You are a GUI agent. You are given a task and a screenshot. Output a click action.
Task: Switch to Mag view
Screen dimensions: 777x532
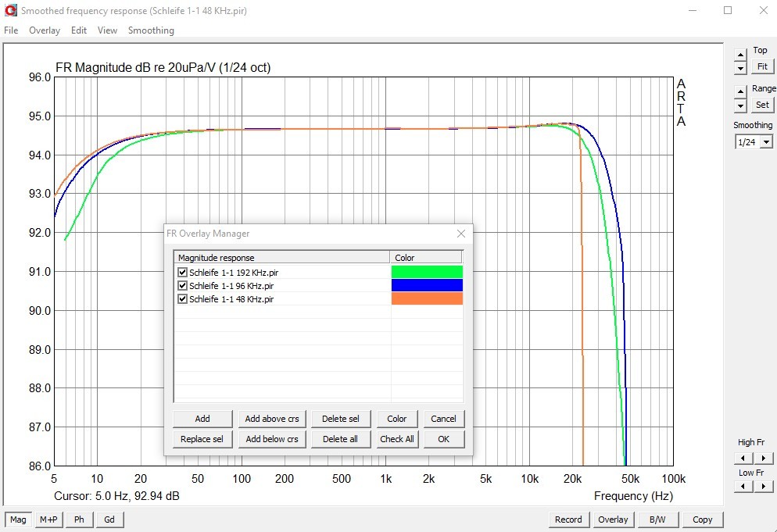click(x=18, y=520)
